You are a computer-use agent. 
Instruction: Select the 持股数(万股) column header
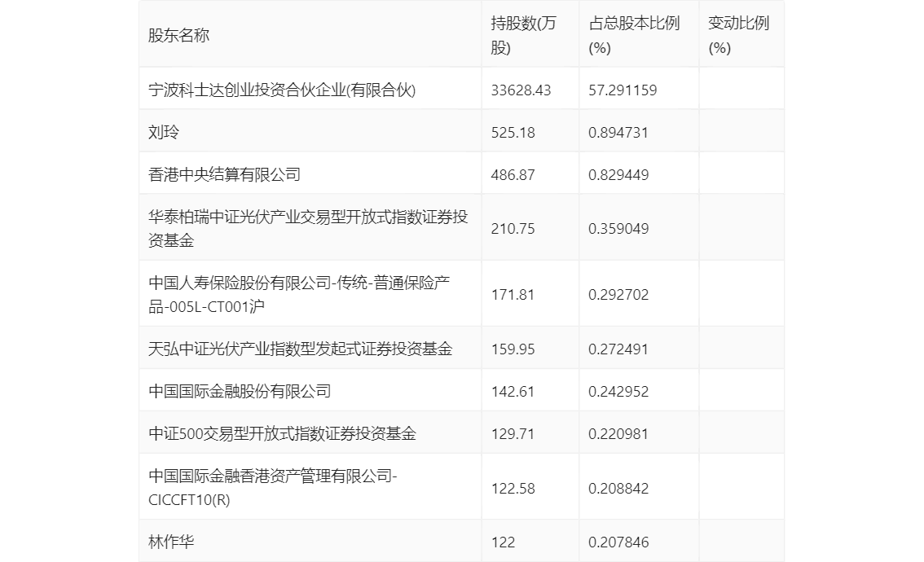[523, 35]
